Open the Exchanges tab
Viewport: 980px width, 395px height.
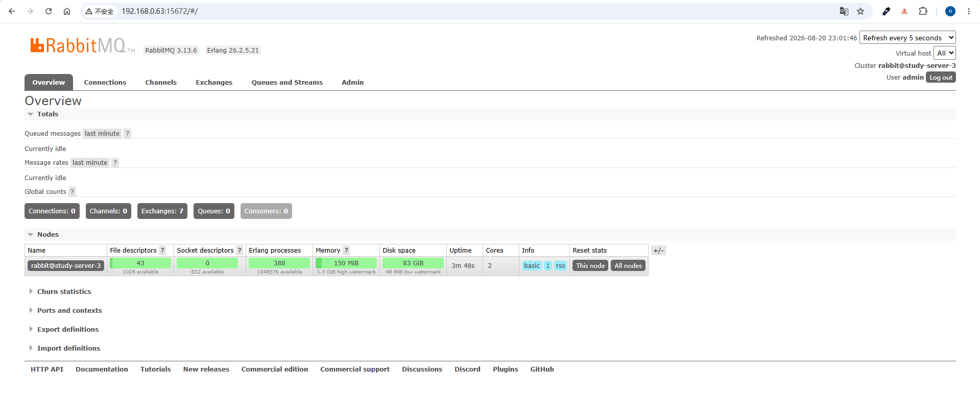pyautogui.click(x=214, y=83)
